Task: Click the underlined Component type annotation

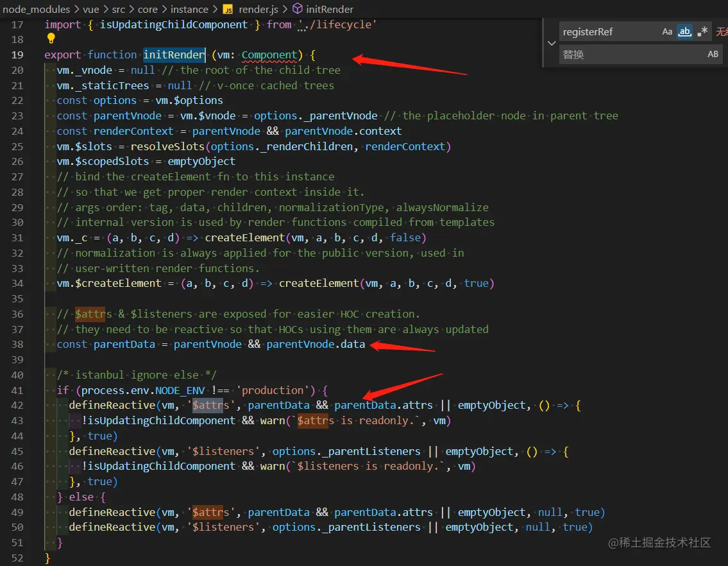Action: point(269,55)
